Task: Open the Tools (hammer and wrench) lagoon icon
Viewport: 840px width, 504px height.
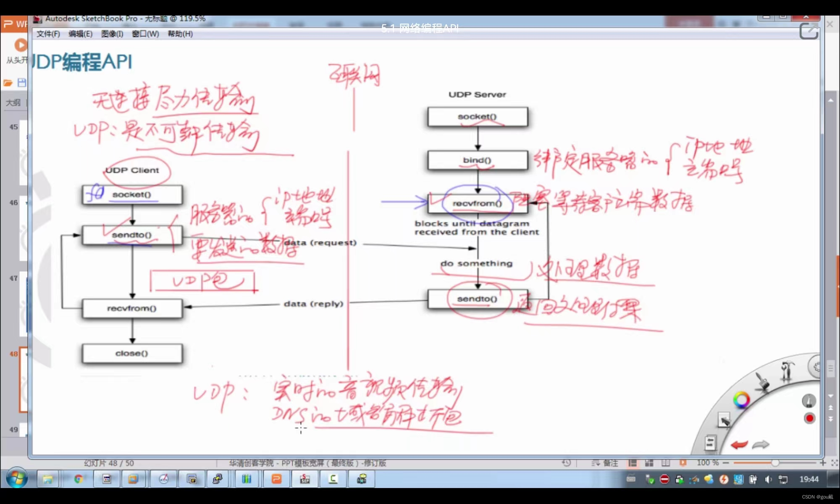Action: (787, 370)
